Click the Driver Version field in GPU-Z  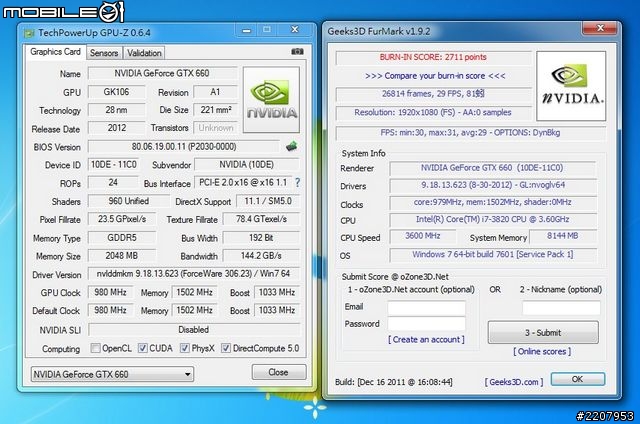click(x=194, y=274)
